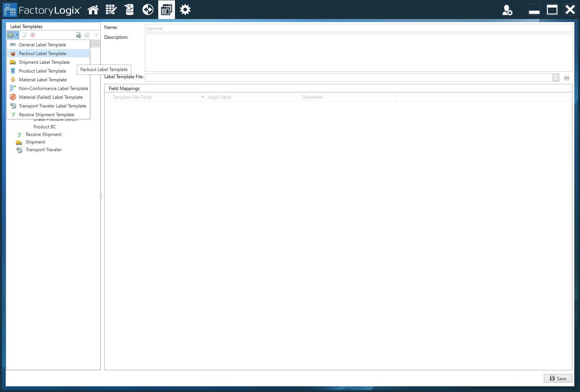Viewport: 580px width, 392px height.
Task: Select Packout Label Template from the menu
Action: [x=43, y=53]
